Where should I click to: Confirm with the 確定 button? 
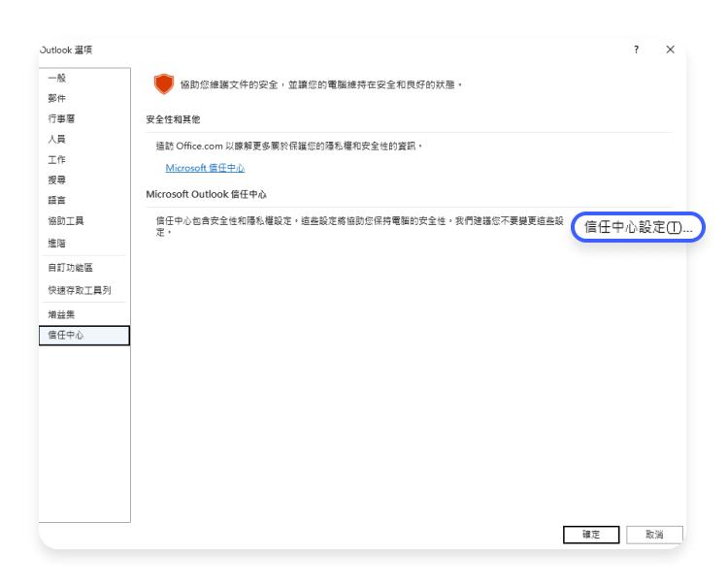click(591, 535)
